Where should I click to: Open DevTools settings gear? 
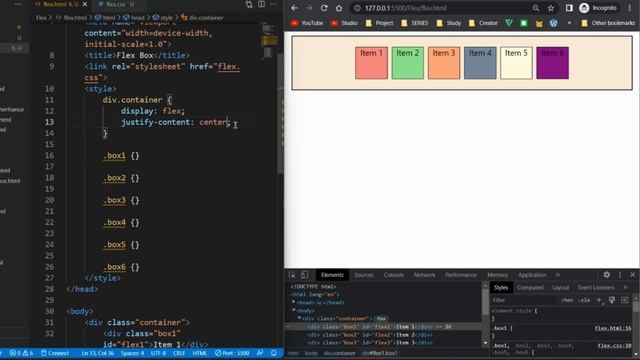607,275
